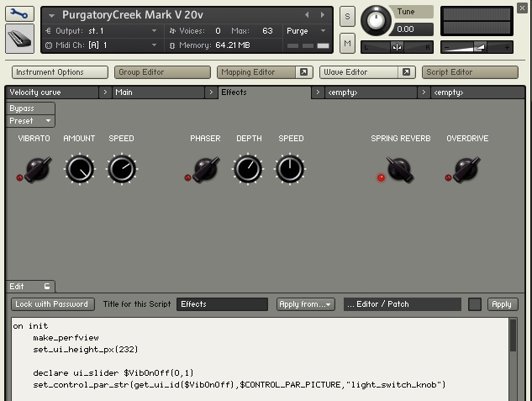Viewport: 532px width, 401px height.
Task: Toggle the Vibrato switch
Action: click(35, 171)
